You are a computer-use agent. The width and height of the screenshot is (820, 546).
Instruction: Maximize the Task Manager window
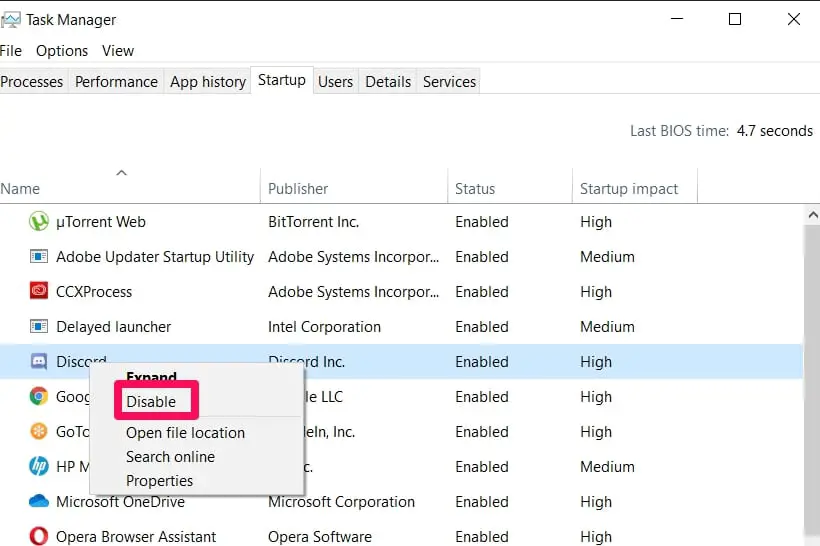click(735, 19)
